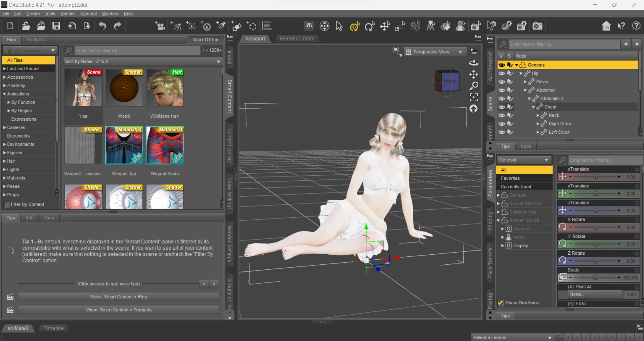Open the Sort by Name dropdown
Viewport: 644px width, 341px height.
143,61
